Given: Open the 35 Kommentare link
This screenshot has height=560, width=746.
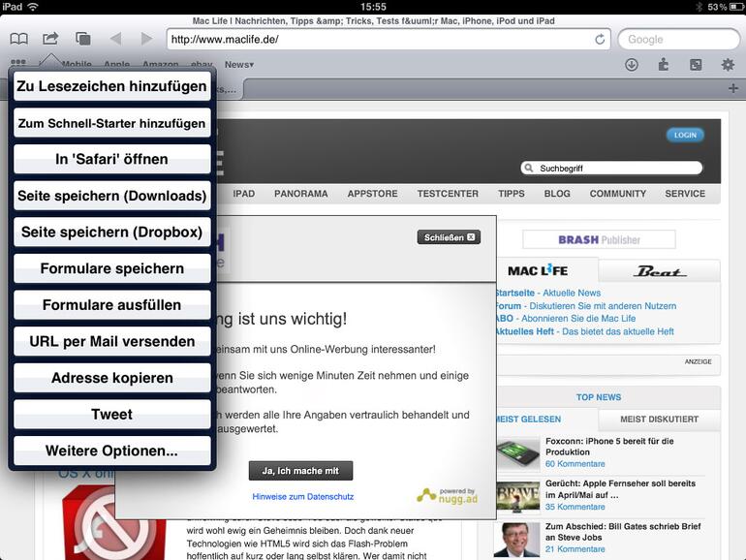Looking at the screenshot, I should [575, 507].
